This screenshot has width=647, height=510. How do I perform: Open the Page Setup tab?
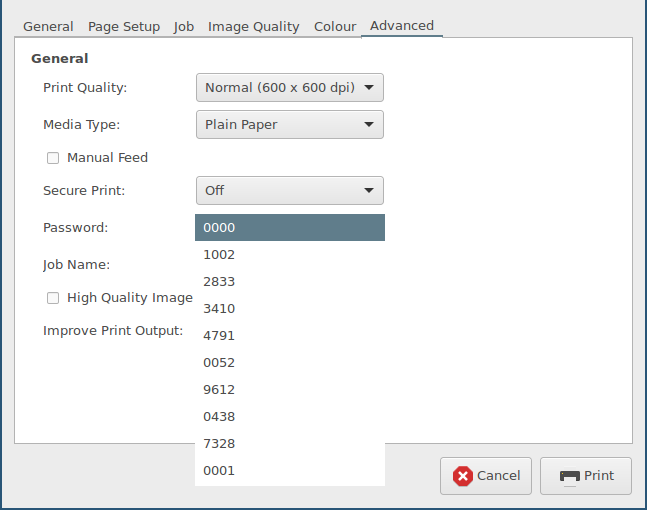point(124,26)
